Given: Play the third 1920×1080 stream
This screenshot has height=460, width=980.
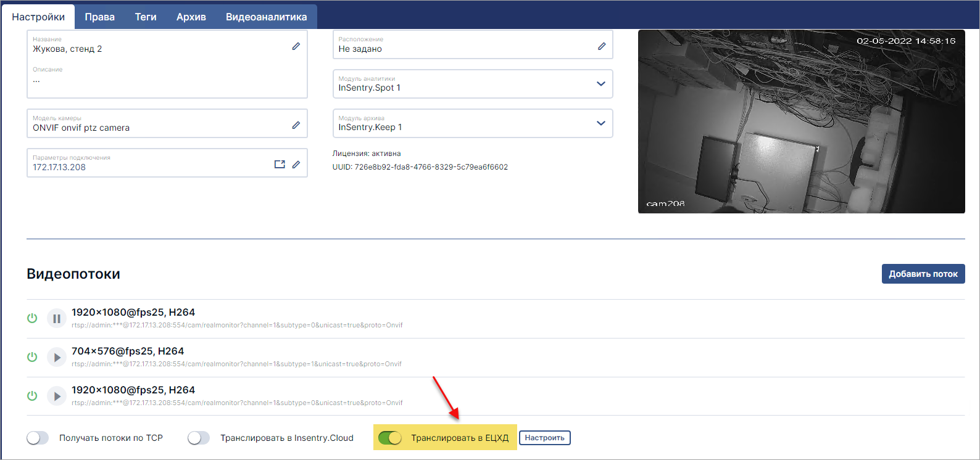Looking at the screenshot, I should pos(57,396).
